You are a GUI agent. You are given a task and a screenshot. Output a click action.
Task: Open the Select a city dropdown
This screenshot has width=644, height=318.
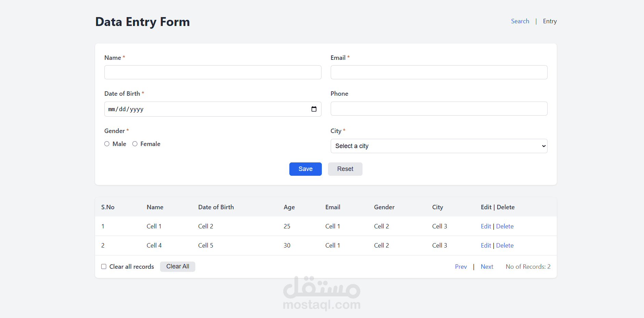tap(439, 146)
